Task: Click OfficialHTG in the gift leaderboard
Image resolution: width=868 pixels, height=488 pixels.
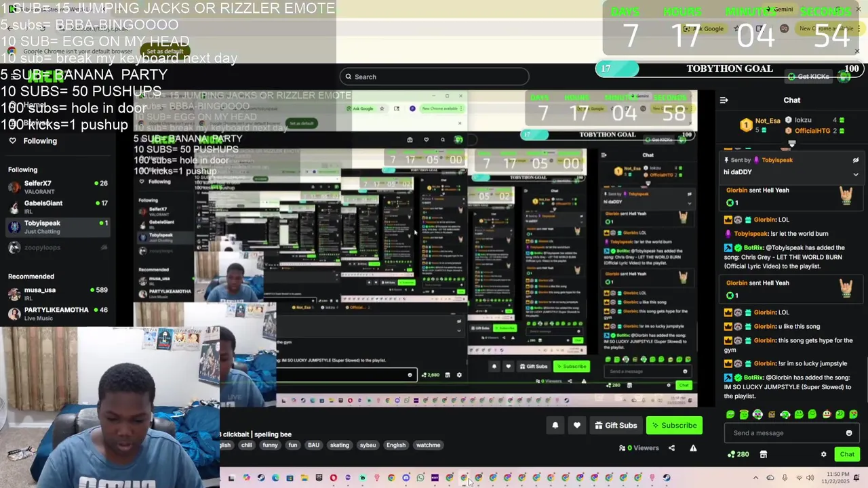Action: 808,130
